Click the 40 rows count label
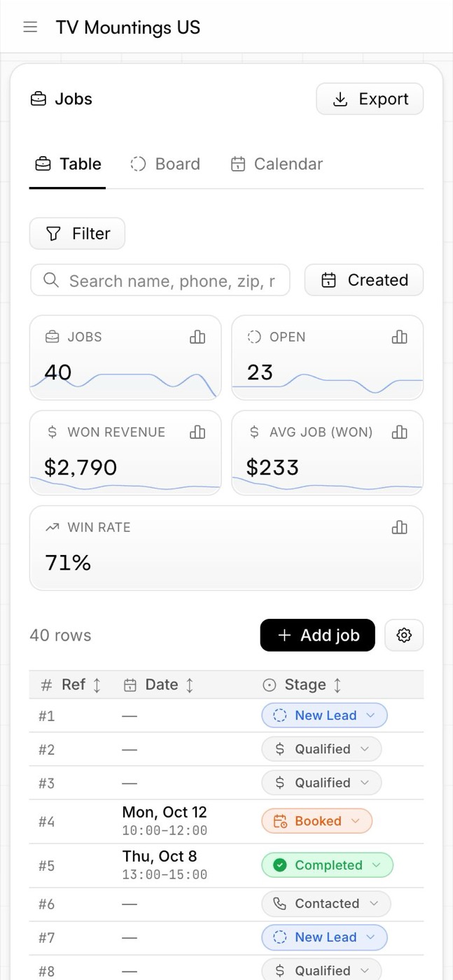This screenshot has height=980, width=453. coord(60,636)
